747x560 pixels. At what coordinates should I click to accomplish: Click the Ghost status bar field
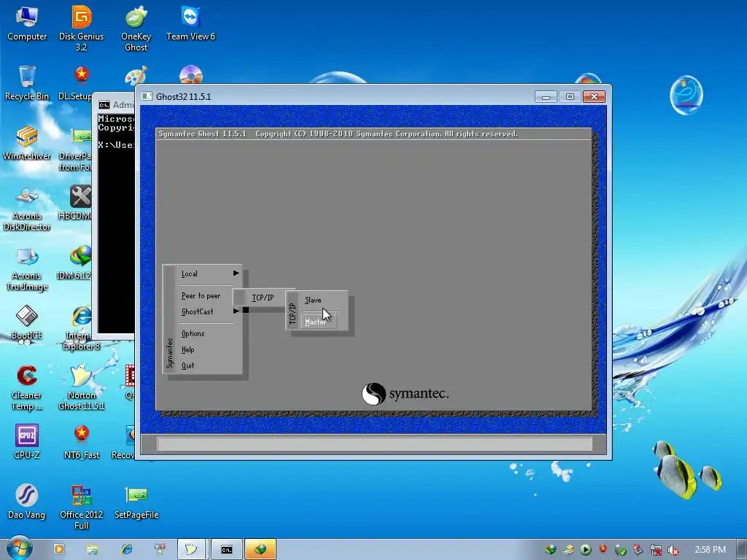375,444
